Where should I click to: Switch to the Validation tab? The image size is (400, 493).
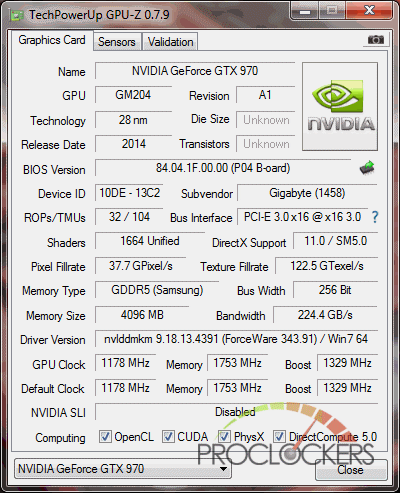[170, 42]
